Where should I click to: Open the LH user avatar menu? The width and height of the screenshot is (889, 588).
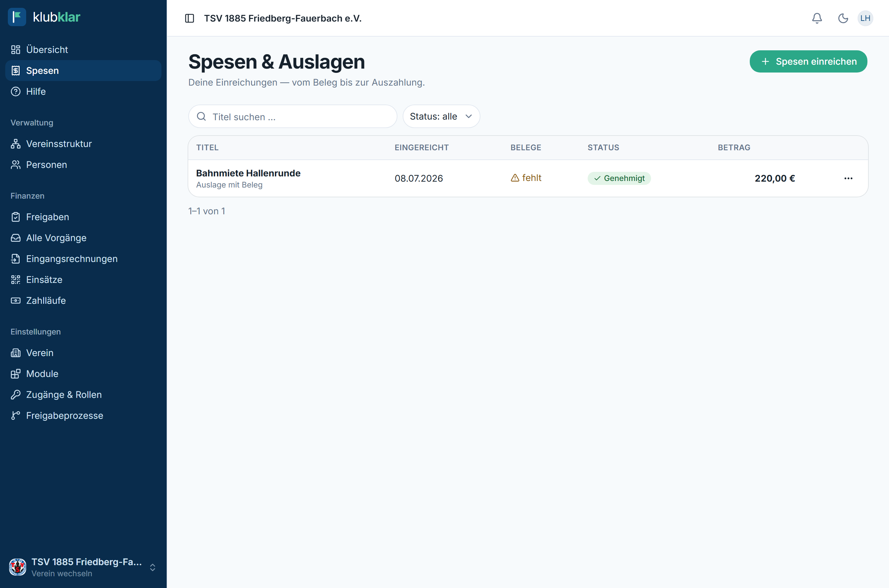865,18
